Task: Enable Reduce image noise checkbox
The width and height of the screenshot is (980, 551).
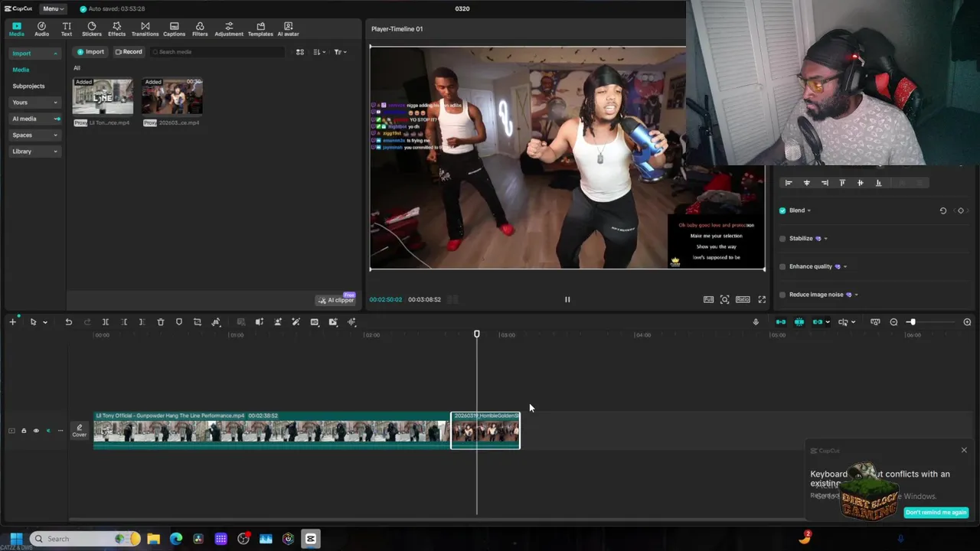Action: [782, 295]
